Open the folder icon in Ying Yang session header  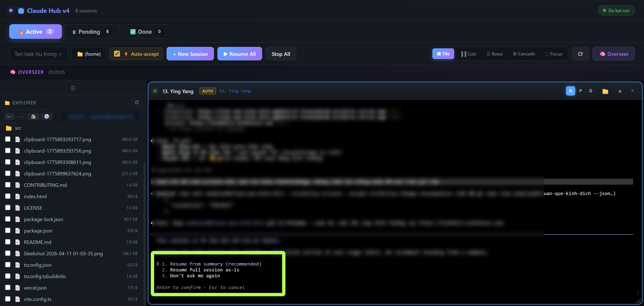605,91
